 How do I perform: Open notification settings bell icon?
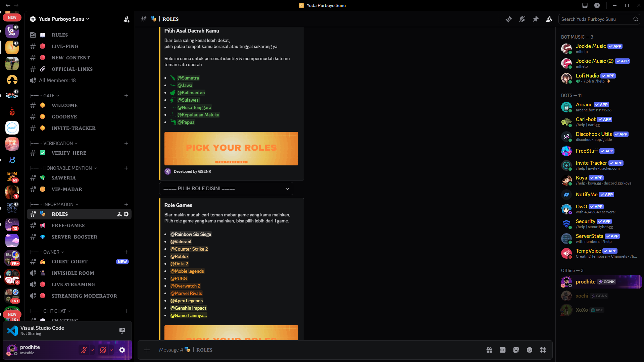522,19
